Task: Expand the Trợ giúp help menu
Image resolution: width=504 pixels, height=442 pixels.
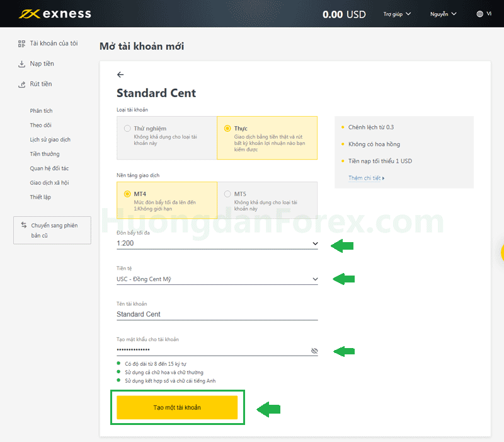Action: click(397, 14)
